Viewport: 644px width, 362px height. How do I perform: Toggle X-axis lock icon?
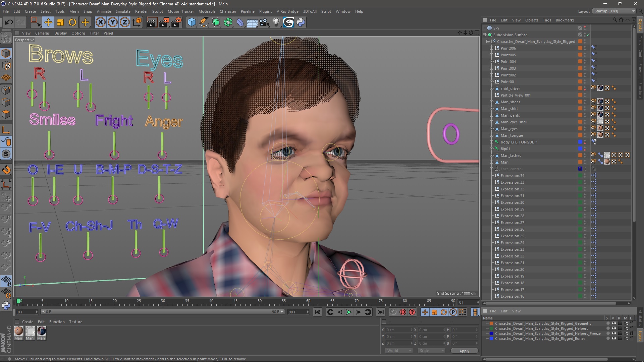click(100, 22)
